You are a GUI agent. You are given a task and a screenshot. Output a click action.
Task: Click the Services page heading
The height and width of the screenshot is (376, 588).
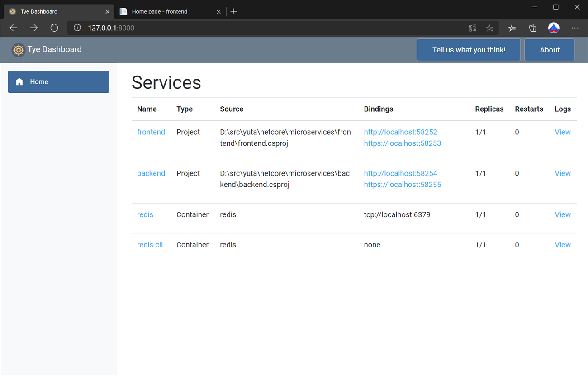tap(166, 82)
